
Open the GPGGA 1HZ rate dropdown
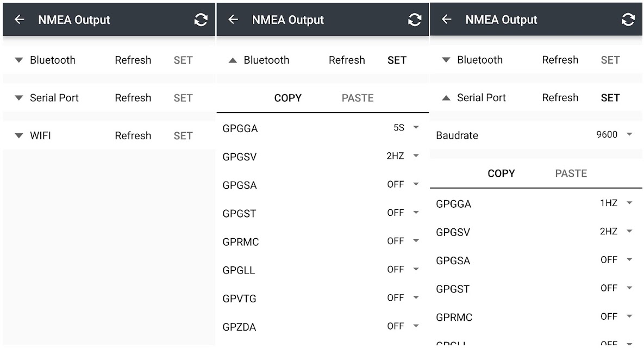616,203
